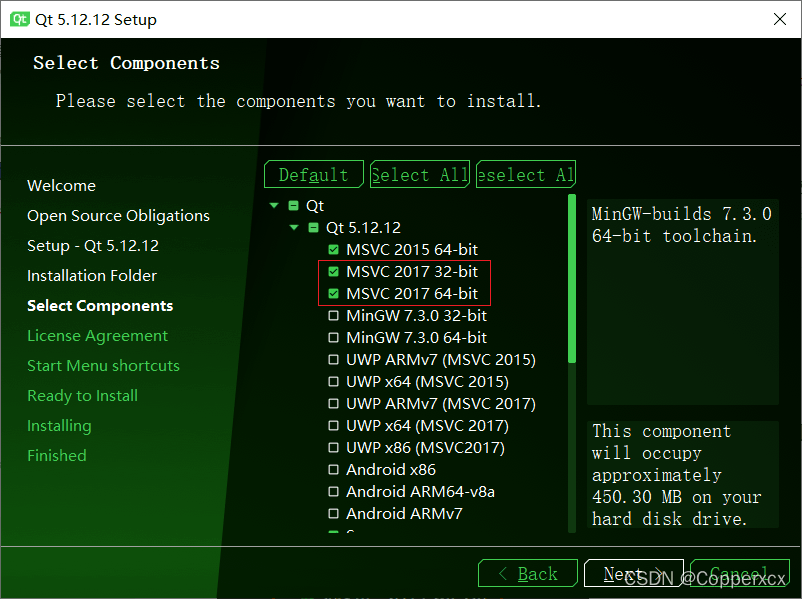Enable UWP ARMv7 (MSVC 2015) checkbox
802x599 pixels.
coord(333,360)
